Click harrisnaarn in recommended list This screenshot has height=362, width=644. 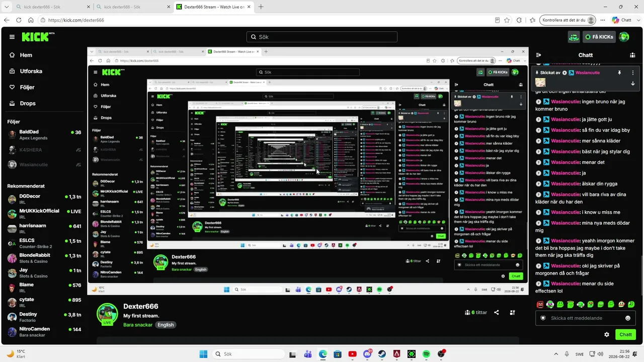pyautogui.click(x=45, y=229)
